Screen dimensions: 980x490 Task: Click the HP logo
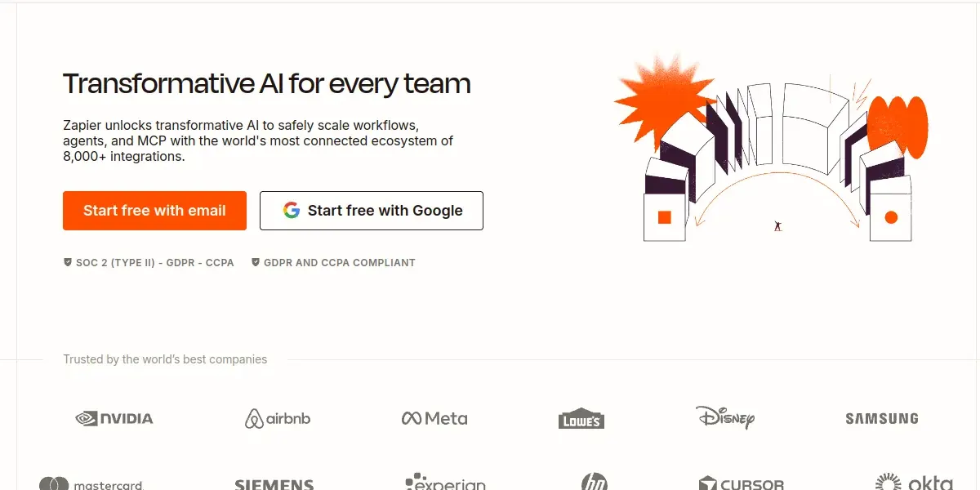coord(595,481)
